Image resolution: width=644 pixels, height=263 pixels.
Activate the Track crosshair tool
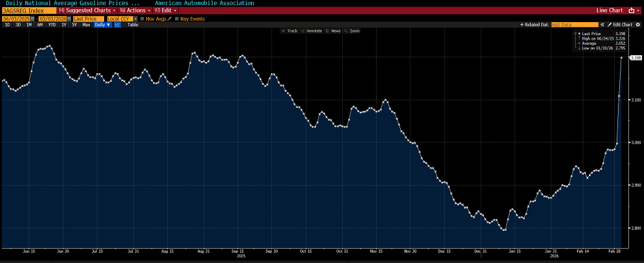(x=289, y=31)
